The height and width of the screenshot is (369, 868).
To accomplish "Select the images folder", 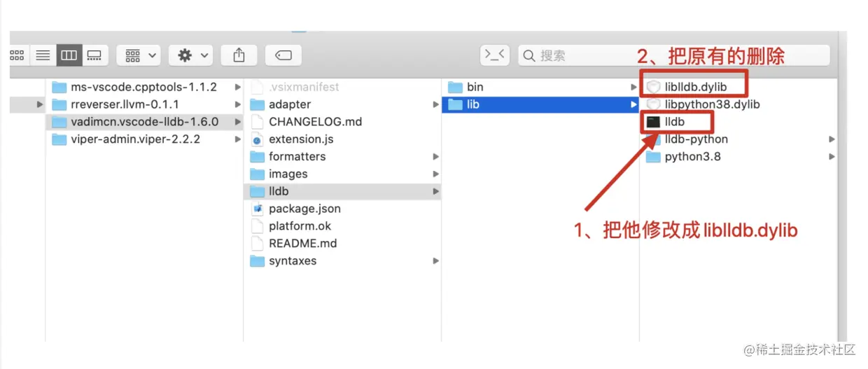I will [x=343, y=174].
